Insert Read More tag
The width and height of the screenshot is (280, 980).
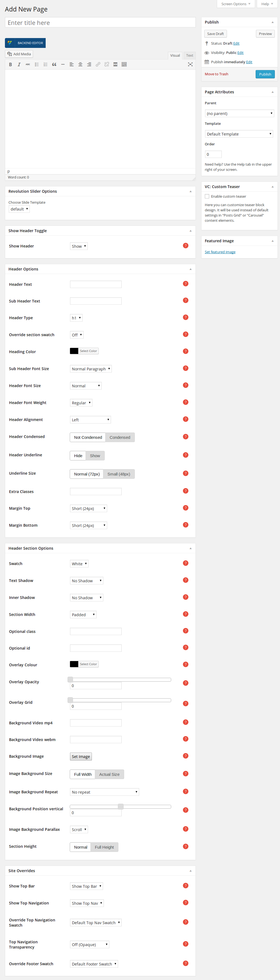[x=115, y=64]
